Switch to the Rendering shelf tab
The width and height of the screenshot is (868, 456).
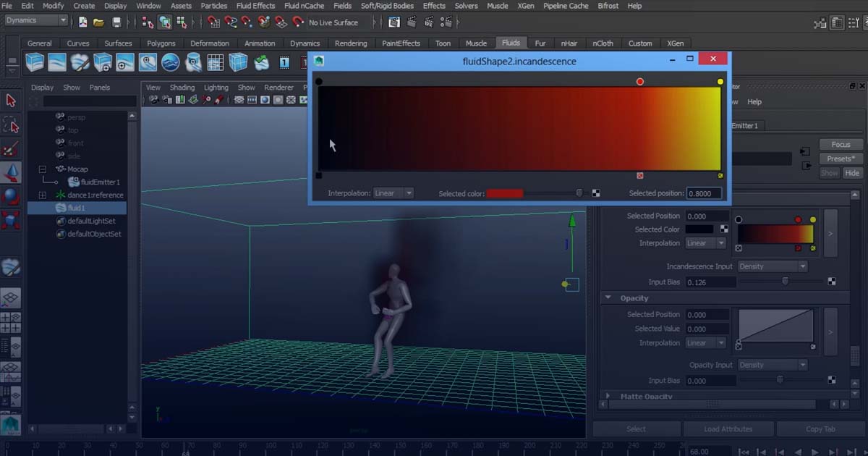[x=351, y=43]
